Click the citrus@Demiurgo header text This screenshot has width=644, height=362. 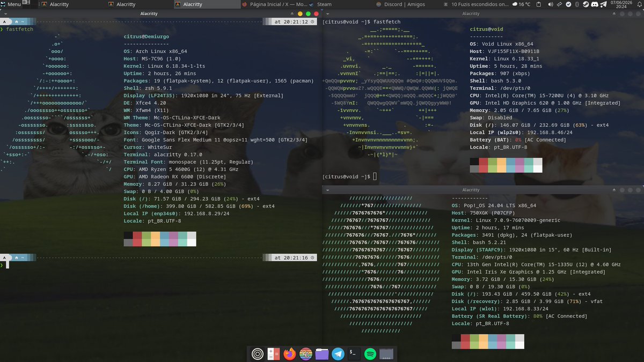(x=147, y=37)
